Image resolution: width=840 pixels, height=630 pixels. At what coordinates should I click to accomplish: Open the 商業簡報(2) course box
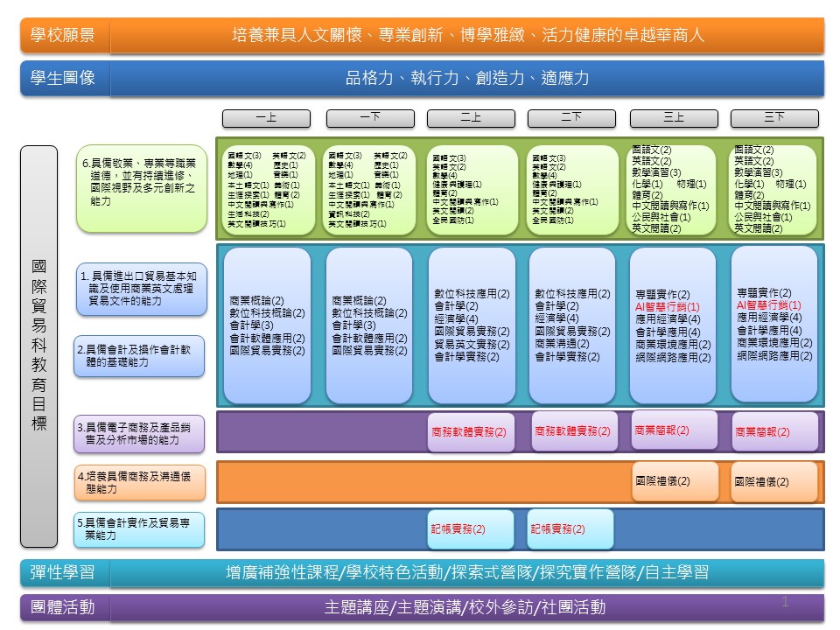click(659, 430)
